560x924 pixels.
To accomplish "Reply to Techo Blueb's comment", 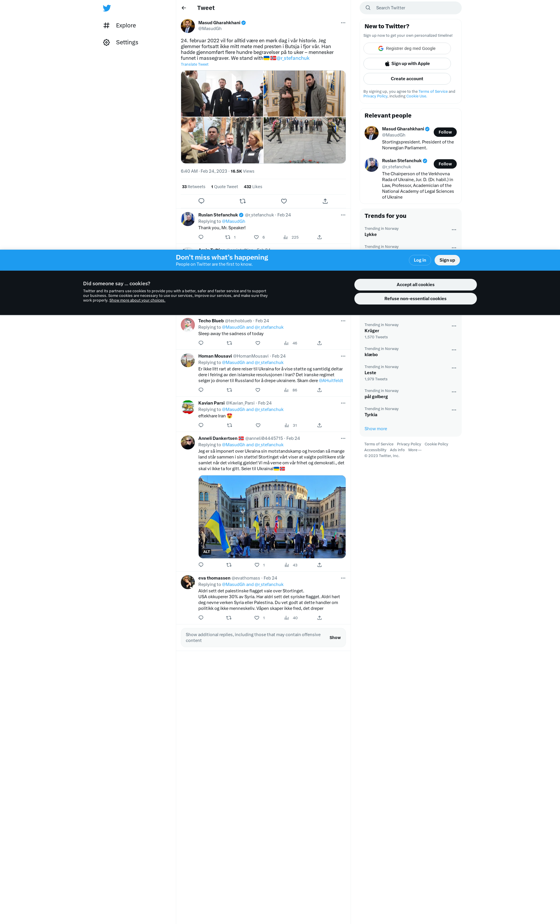I will tap(201, 343).
